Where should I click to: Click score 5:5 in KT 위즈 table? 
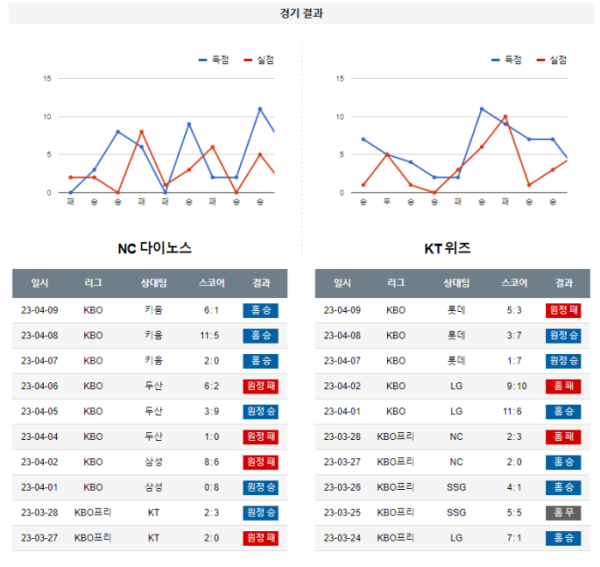[514, 512]
